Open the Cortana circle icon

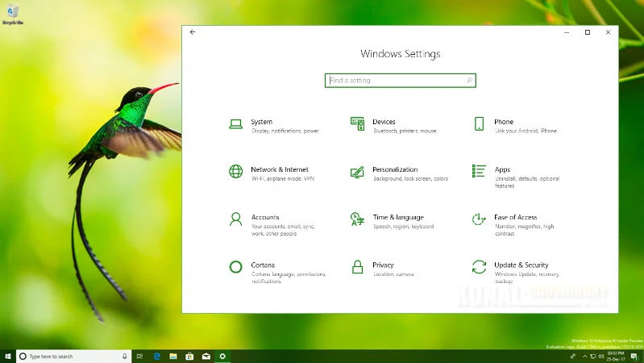click(235, 267)
